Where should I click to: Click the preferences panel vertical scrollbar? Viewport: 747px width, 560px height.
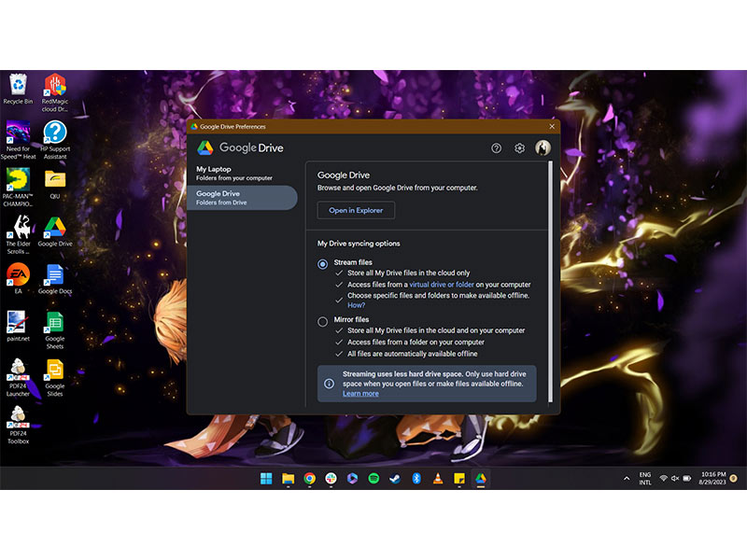click(551, 282)
